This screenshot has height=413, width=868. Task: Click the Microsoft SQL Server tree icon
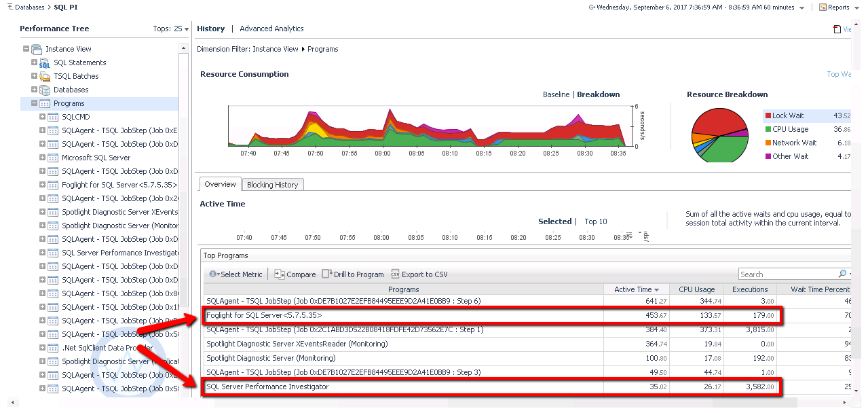click(53, 158)
